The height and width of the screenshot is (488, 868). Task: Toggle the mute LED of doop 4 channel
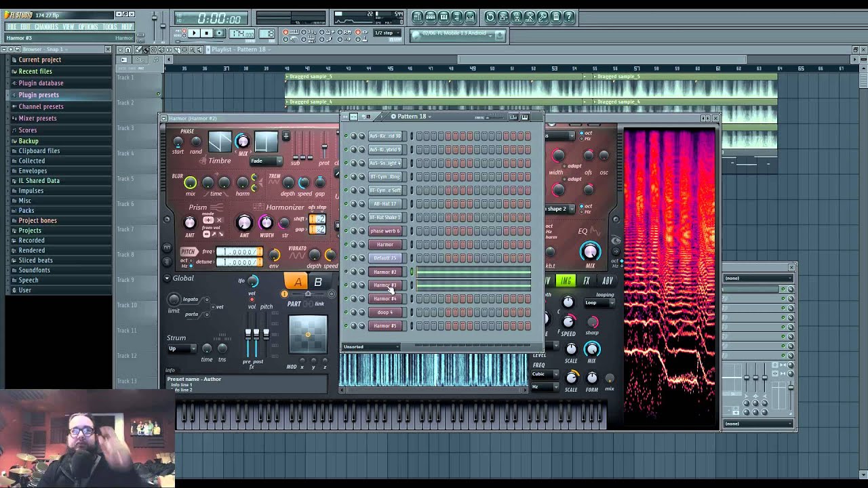(x=346, y=312)
